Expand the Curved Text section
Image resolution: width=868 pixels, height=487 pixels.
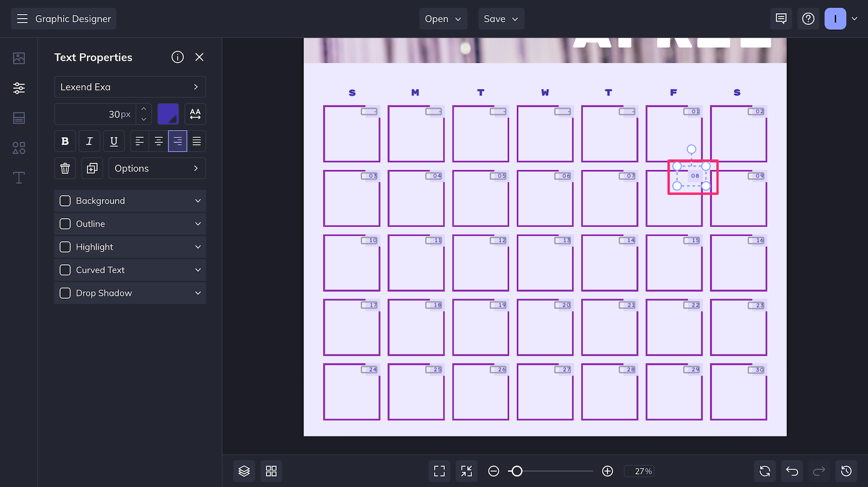point(198,270)
